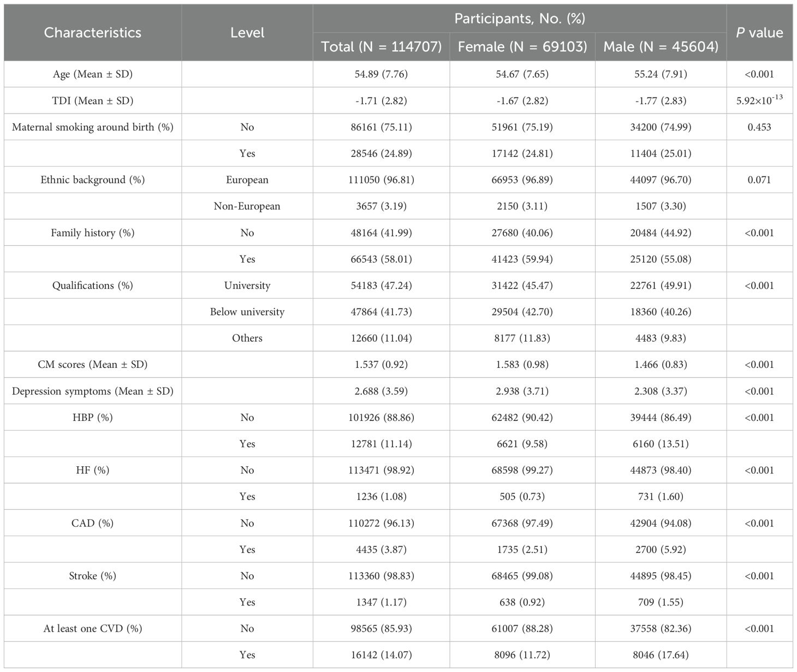
Task: Click the TDI P value 5.92×10⁻¹³ cell
Action: point(759,100)
